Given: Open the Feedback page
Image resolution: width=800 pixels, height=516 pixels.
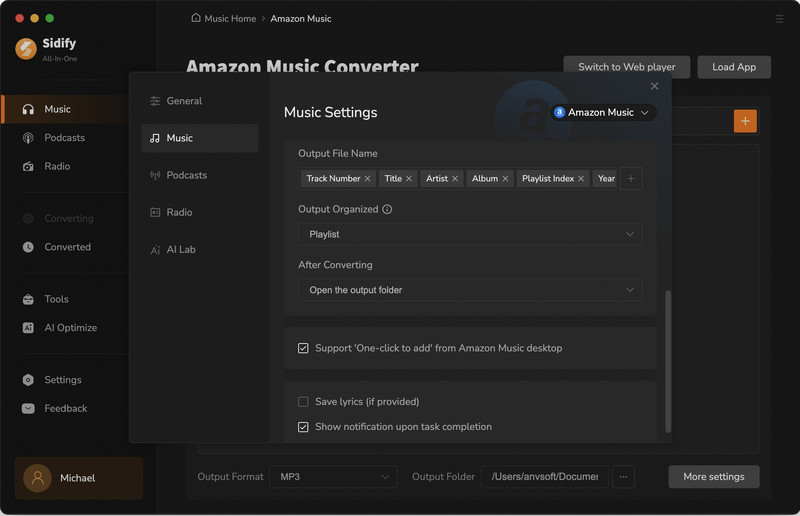Looking at the screenshot, I should click(65, 408).
